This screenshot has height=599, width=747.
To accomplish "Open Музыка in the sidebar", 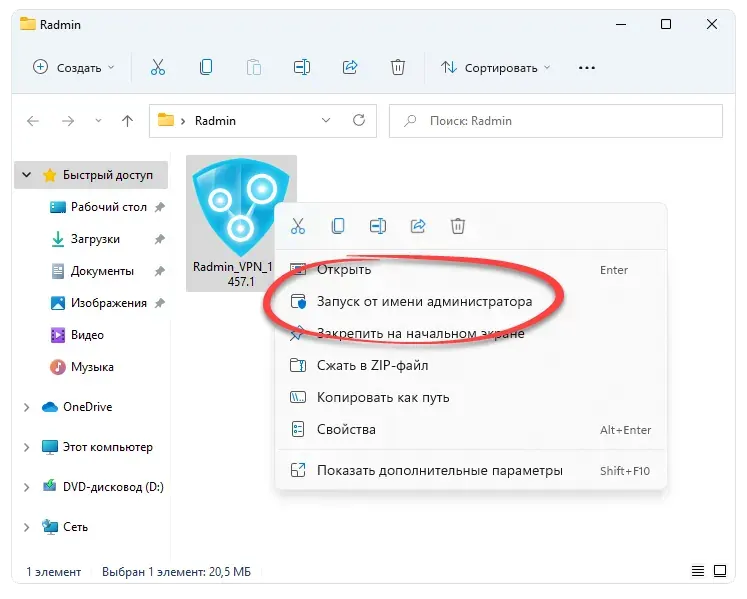I will pos(92,367).
